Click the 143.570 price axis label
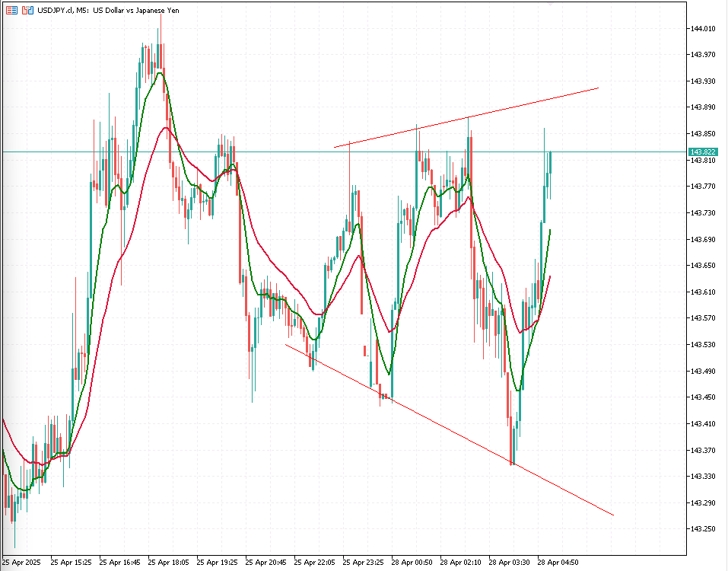 (x=703, y=317)
